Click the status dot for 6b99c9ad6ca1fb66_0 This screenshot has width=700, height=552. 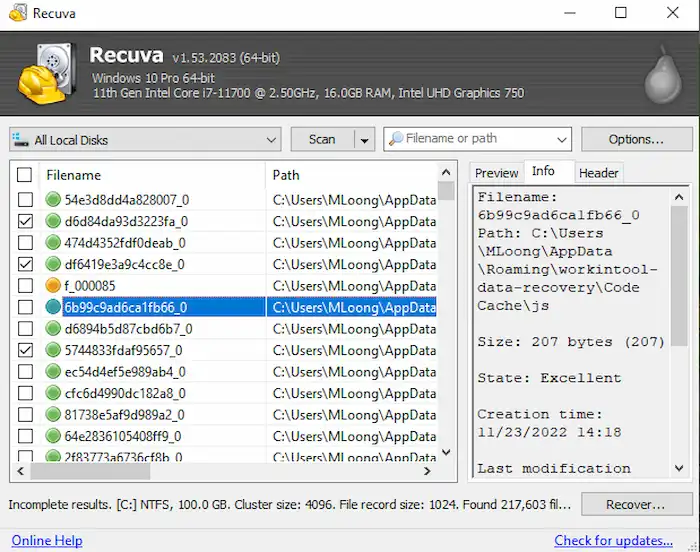coord(53,307)
